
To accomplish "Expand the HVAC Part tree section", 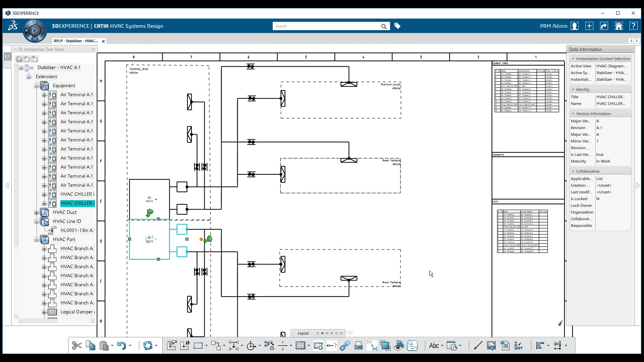I will coord(37,239).
